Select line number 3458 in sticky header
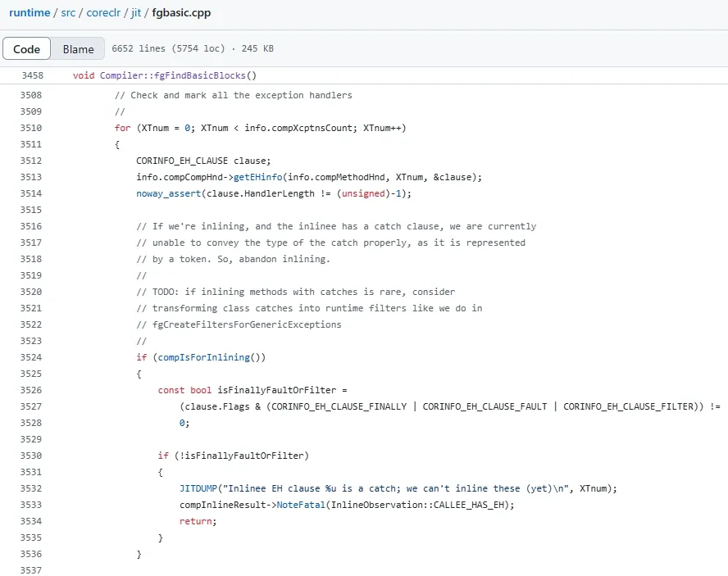Screen dimensions: 728x576 coord(32,75)
